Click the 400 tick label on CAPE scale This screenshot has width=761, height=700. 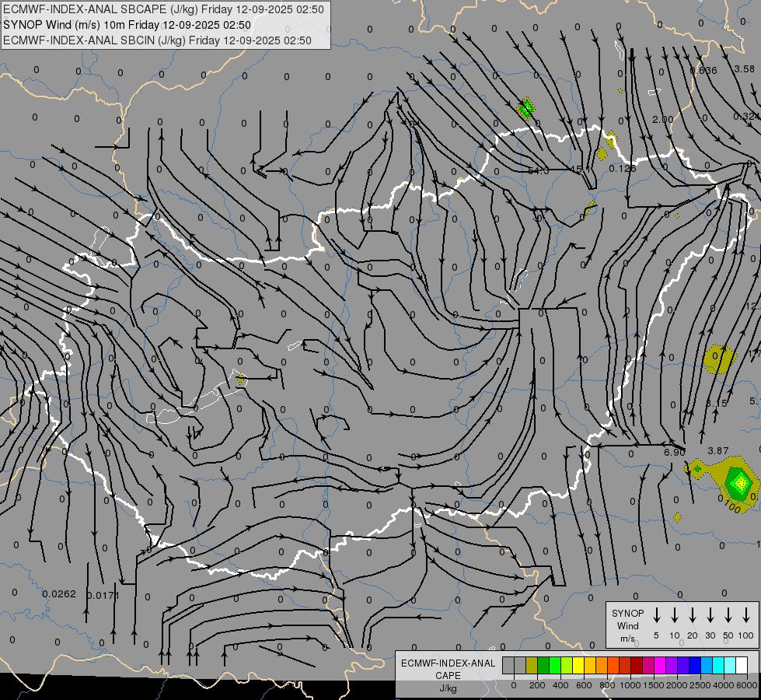pos(560,685)
